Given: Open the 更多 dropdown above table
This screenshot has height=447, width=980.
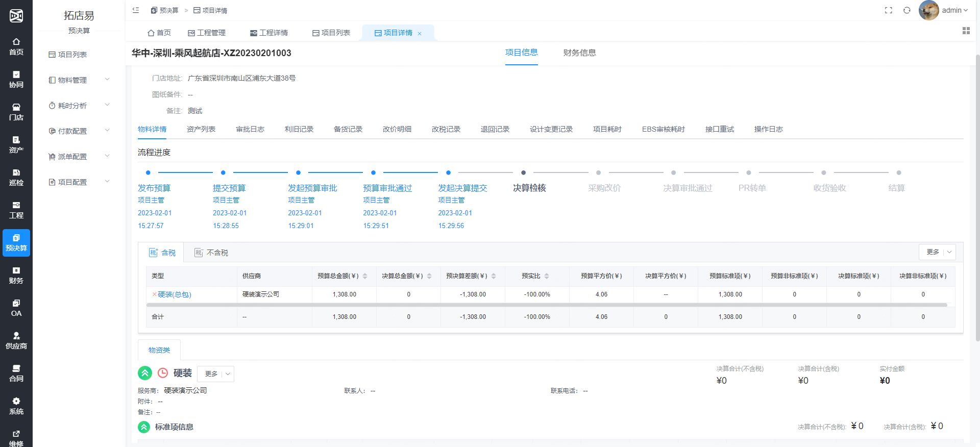Looking at the screenshot, I should click(937, 252).
